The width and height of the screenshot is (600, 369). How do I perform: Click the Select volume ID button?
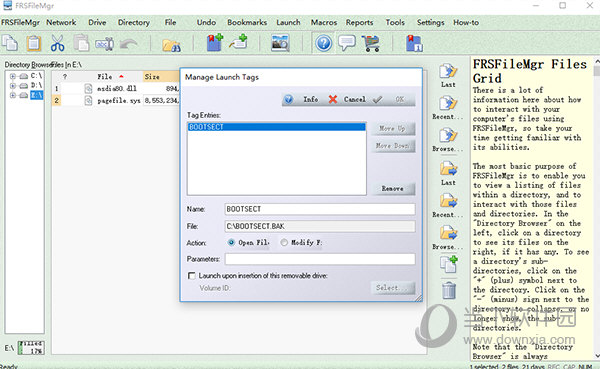pyautogui.click(x=393, y=287)
